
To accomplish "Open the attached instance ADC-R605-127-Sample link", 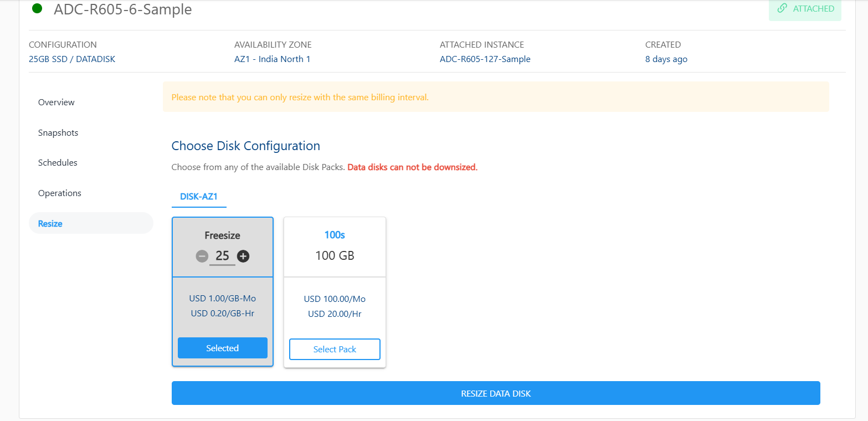I will (x=485, y=59).
